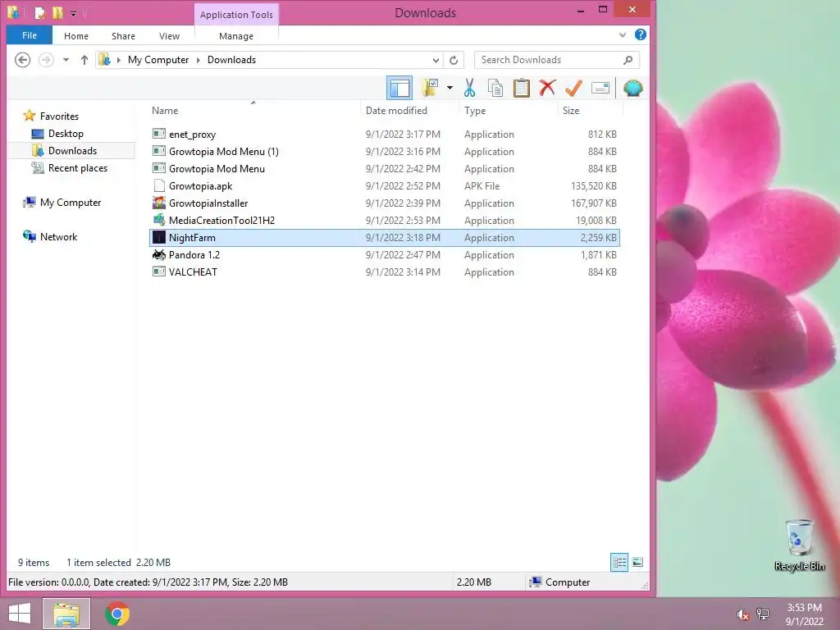Refresh the Downloads folder
The image size is (840, 630).
point(454,60)
